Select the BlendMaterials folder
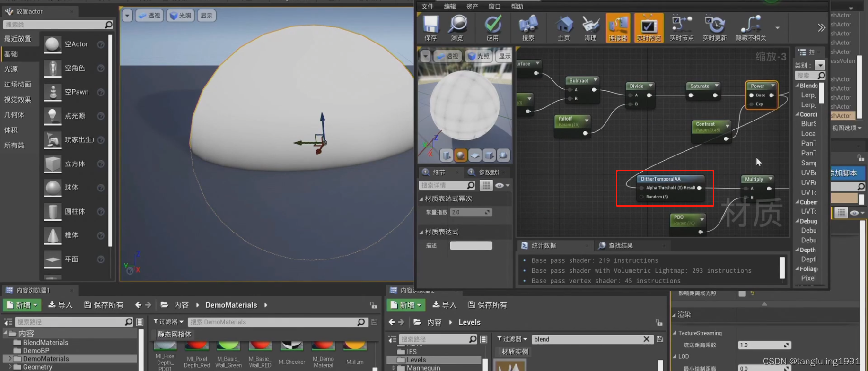The image size is (868, 371). [x=45, y=343]
